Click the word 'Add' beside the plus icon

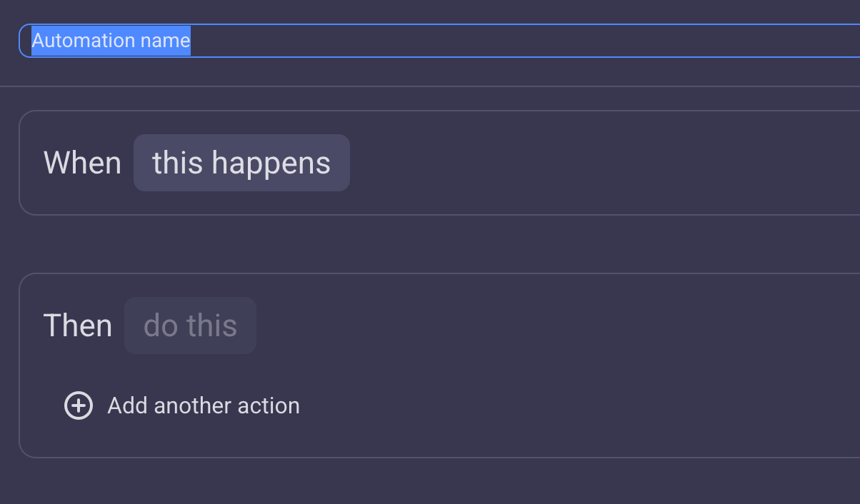click(x=128, y=405)
